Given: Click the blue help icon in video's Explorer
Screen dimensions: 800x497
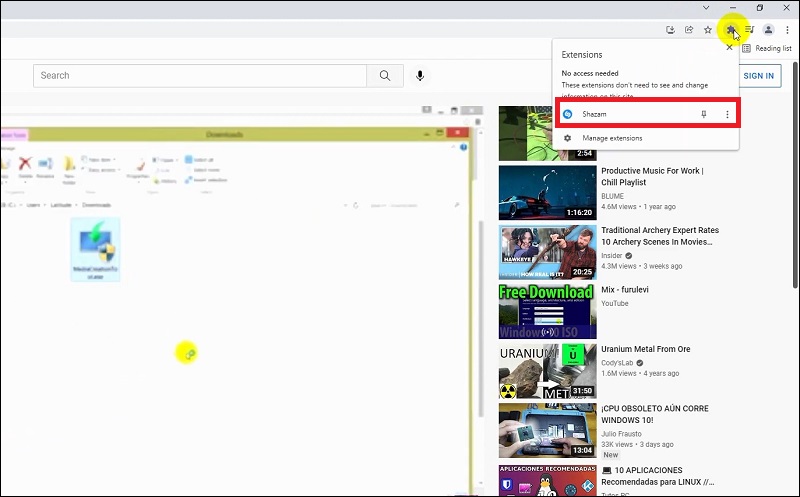Looking at the screenshot, I should [x=463, y=147].
